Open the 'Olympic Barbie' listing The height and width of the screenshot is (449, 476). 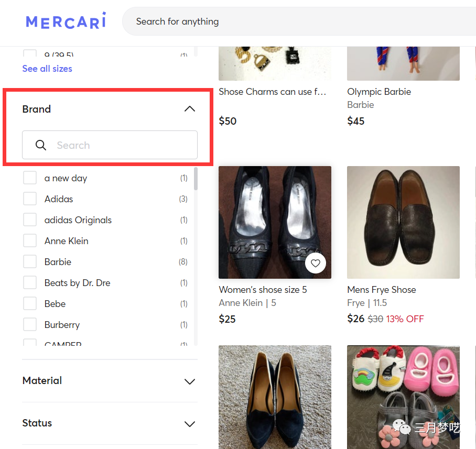coord(378,91)
